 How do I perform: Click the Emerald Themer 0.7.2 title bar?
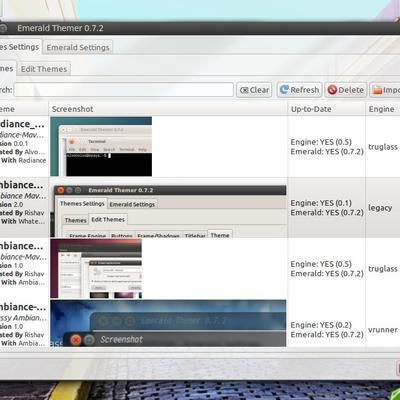tap(200, 28)
